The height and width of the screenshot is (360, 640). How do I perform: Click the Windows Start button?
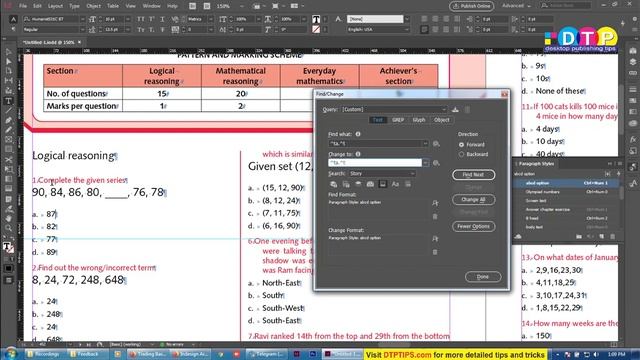[11, 353]
